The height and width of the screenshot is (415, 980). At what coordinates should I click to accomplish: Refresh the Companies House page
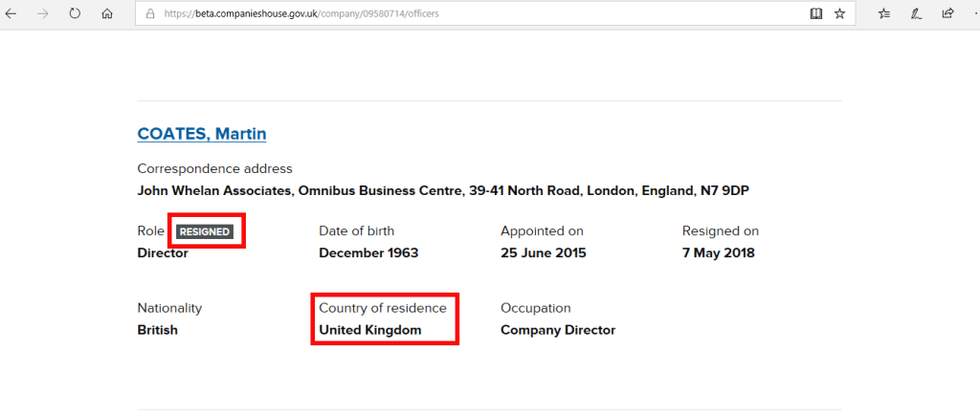click(x=75, y=13)
